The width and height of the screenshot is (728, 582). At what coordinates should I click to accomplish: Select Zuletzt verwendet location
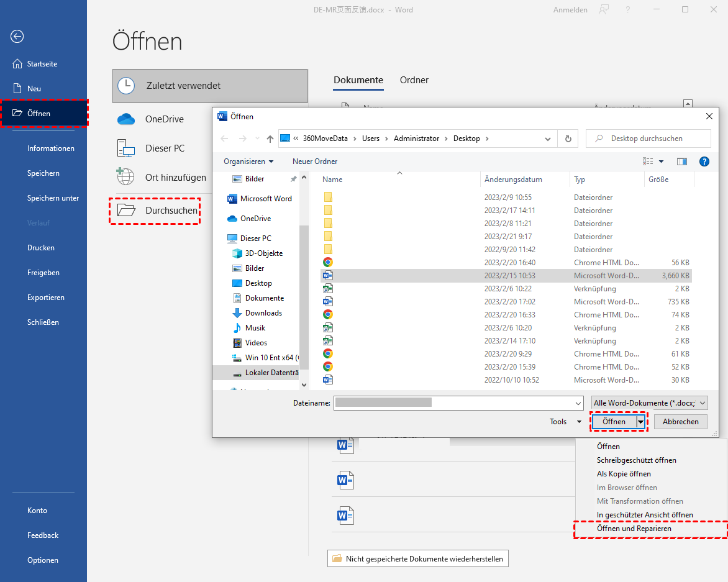[210, 86]
